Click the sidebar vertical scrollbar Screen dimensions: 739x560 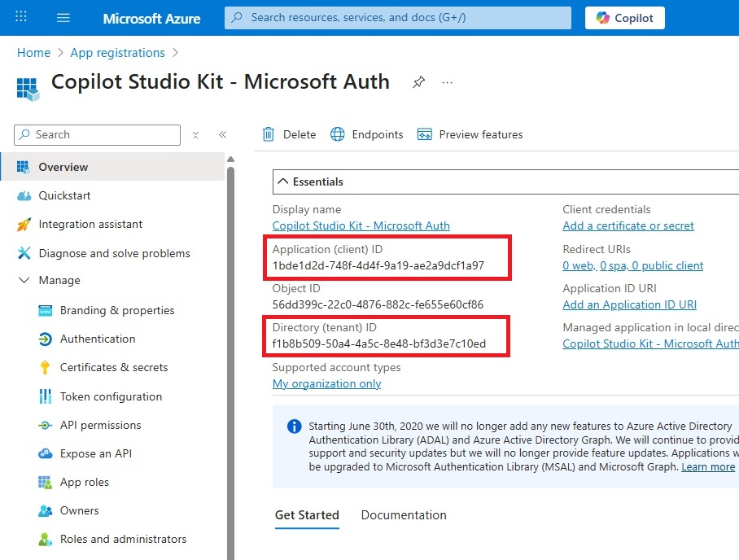230,326
